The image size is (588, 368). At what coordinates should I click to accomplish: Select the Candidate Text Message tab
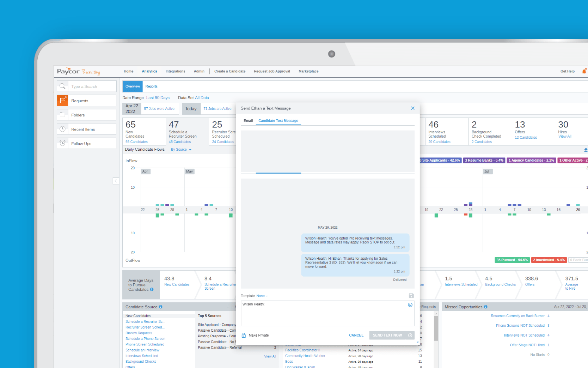click(x=278, y=121)
